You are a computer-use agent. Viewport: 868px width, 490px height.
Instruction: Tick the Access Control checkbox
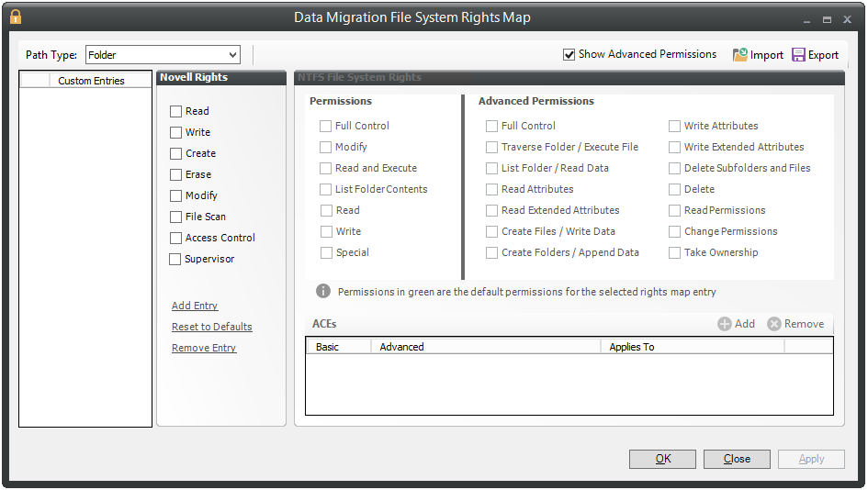click(x=175, y=239)
